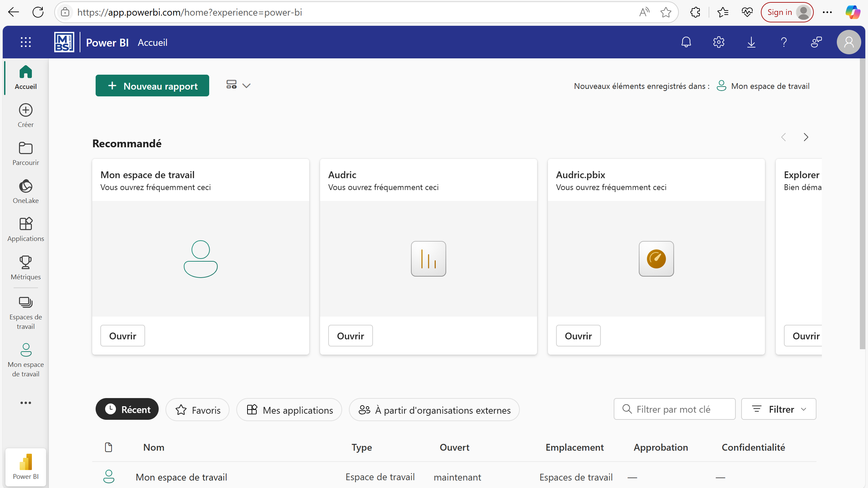Screen dimensions: 868x488
Task: Focus the Filtrer par mot clé field
Action: (675, 409)
